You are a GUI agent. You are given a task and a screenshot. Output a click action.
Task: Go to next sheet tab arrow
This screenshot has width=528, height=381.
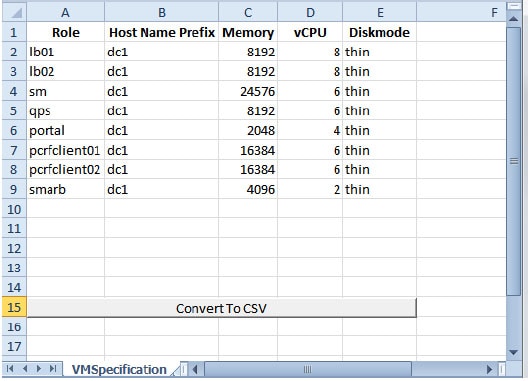(x=39, y=369)
